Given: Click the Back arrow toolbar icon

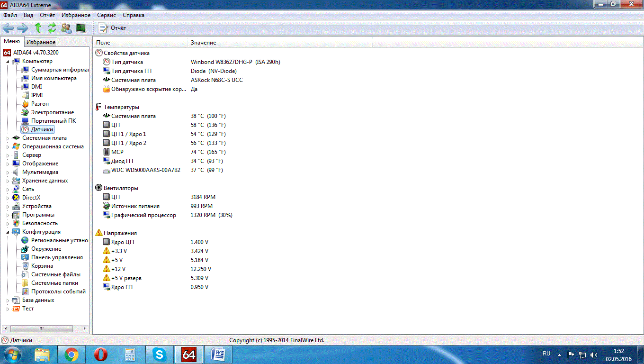Looking at the screenshot, I should [x=8, y=28].
